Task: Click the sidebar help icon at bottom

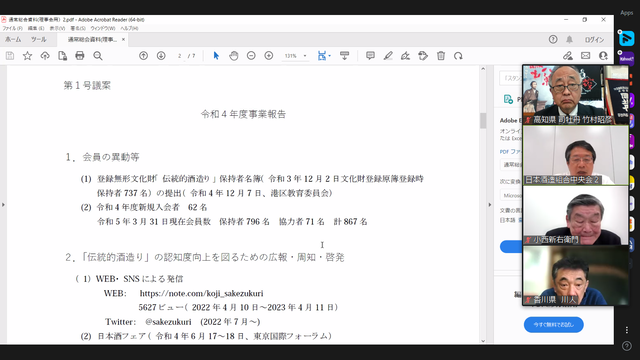Action: 627,346
